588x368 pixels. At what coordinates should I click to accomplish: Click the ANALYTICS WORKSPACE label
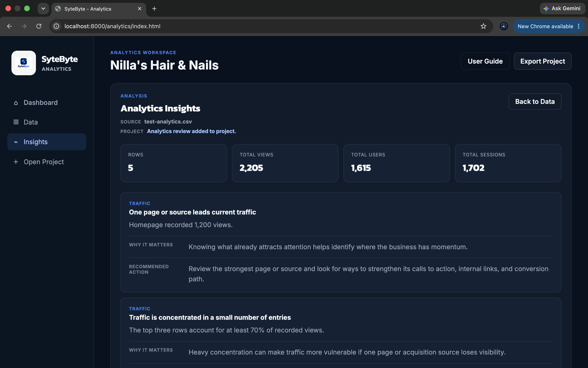(143, 53)
